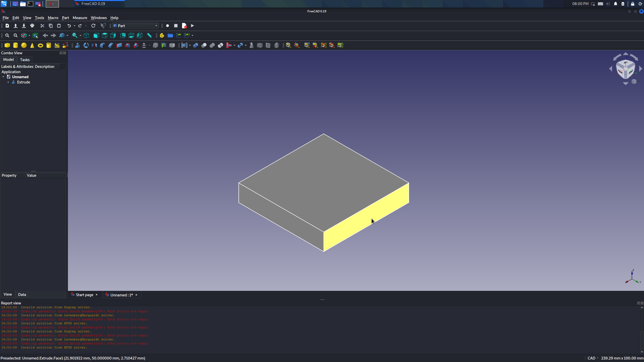The width and height of the screenshot is (644, 362).
Task: Click the Revolve tool icon
Action: 86,45
